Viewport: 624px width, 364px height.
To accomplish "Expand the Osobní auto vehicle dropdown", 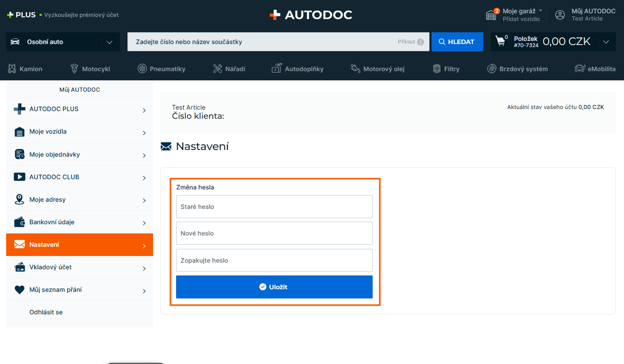I will (x=109, y=42).
